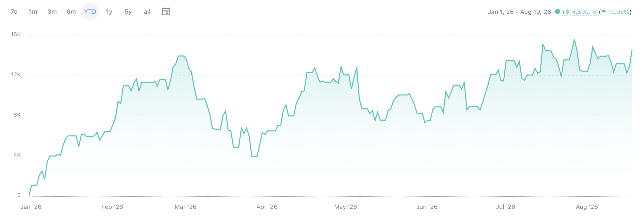Click the 16K y-axis label

[x=16, y=34]
